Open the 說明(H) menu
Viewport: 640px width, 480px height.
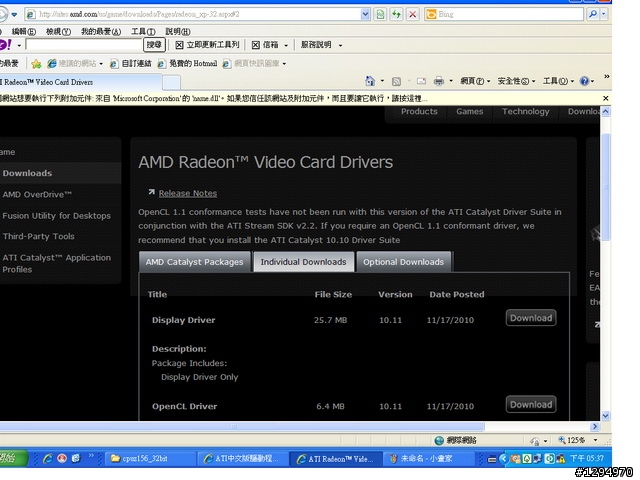pyautogui.click(x=178, y=31)
